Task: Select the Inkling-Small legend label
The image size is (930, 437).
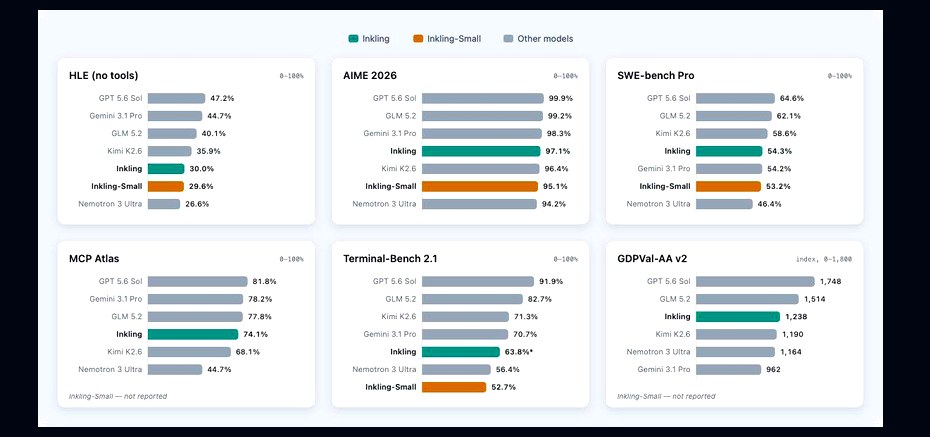Action: coord(454,39)
